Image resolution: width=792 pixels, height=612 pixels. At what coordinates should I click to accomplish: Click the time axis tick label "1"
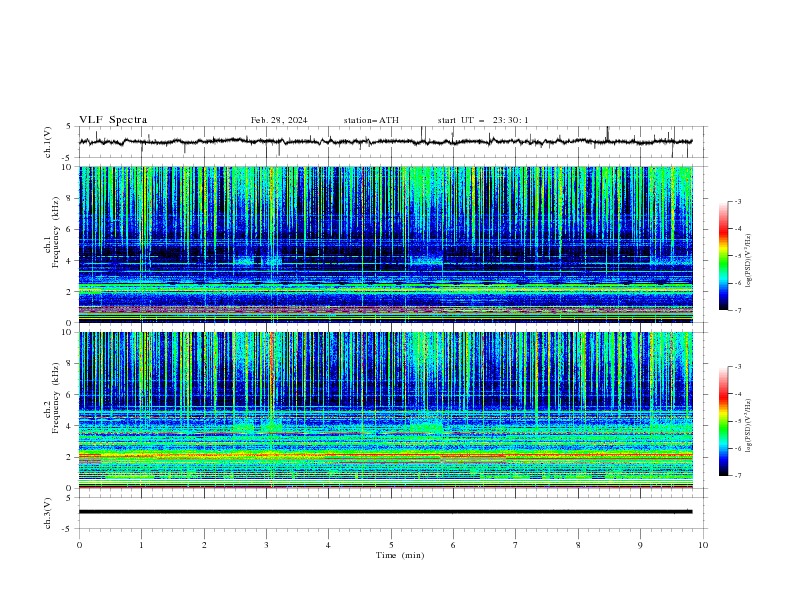click(141, 545)
